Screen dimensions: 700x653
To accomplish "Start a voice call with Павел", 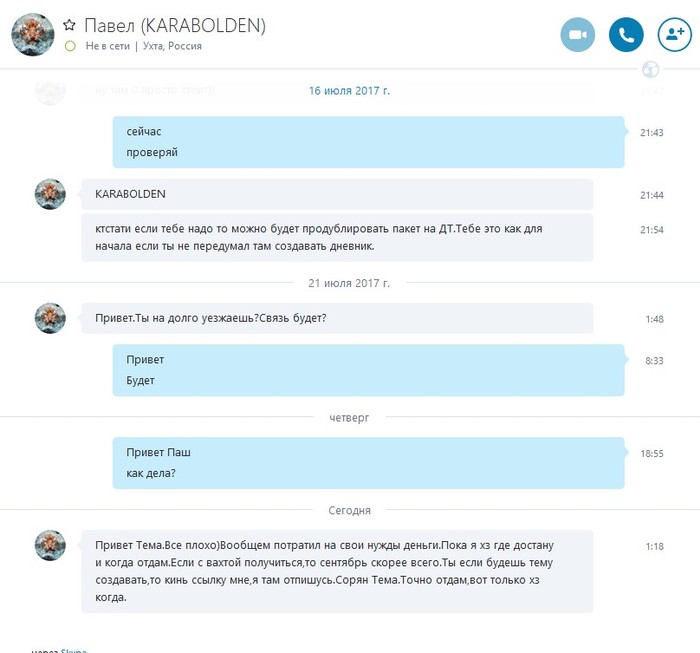I will [626, 35].
